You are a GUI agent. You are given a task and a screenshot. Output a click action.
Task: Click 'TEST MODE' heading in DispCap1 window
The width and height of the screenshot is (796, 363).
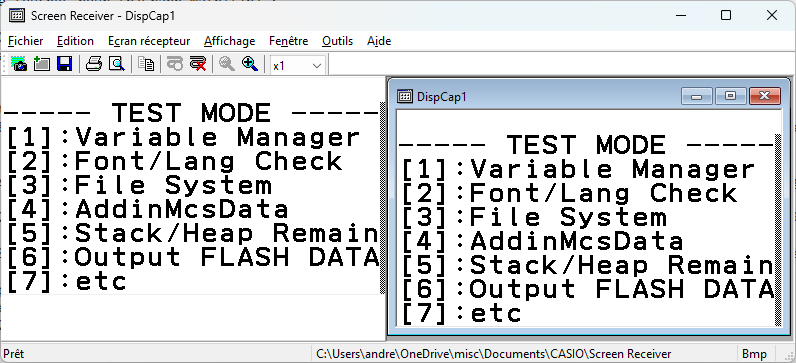coord(586,145)
